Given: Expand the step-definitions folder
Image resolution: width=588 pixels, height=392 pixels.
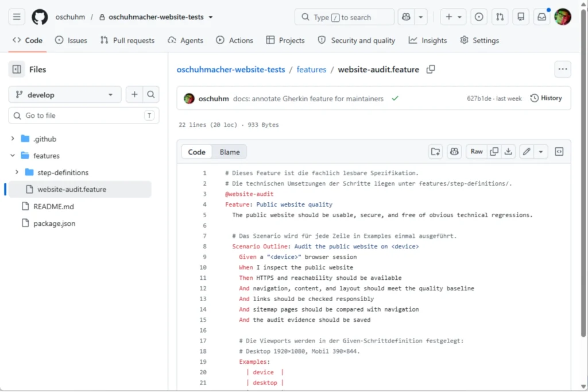Looking at the screenshot, I should click(17, 172).
